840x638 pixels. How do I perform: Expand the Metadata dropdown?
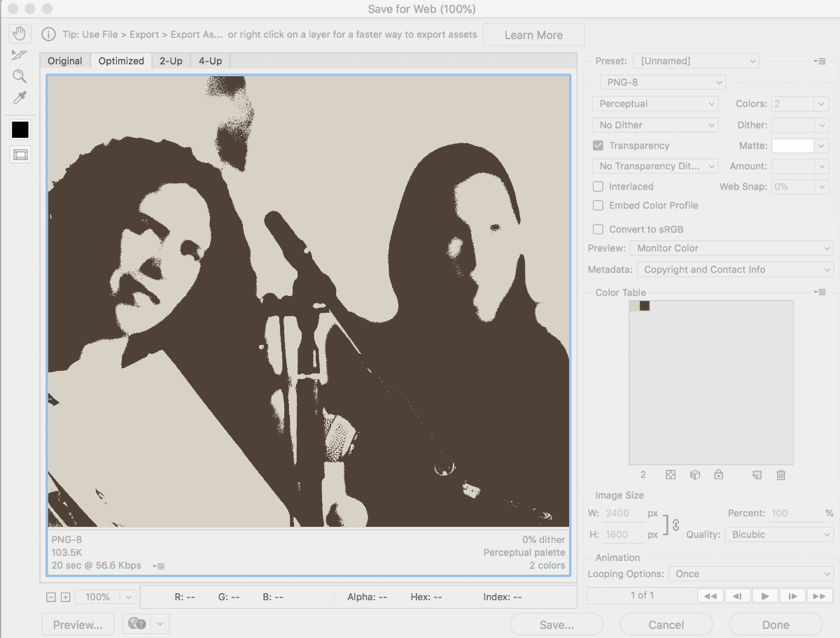pyautogui.click(x=734, y=269)
